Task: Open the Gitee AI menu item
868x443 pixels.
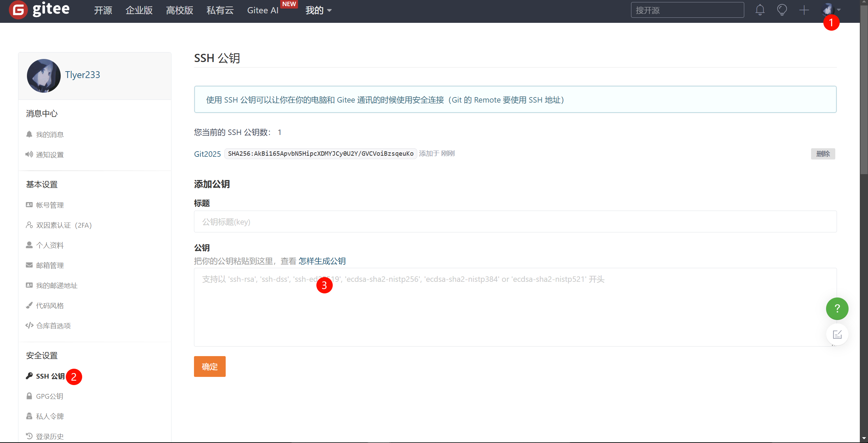Action: [x=263, y=10]
